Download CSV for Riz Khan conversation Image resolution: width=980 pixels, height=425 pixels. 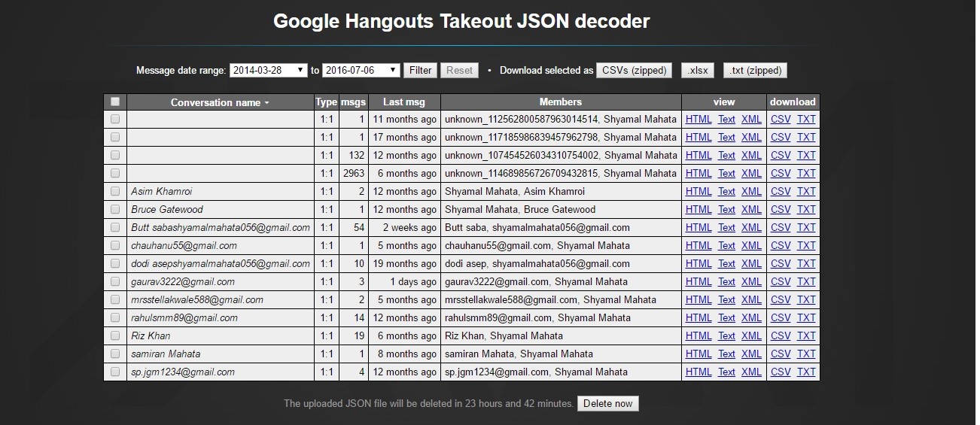(781, 335)
